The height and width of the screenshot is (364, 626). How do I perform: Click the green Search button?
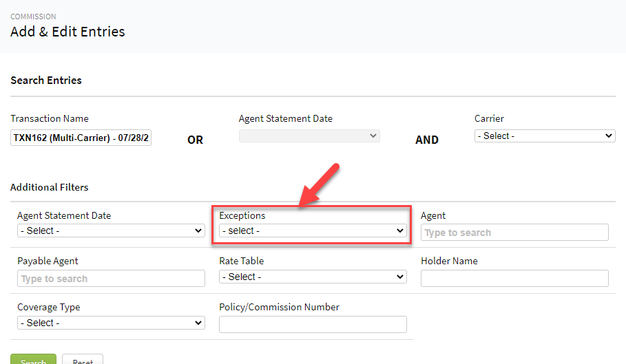pos(33,359)
